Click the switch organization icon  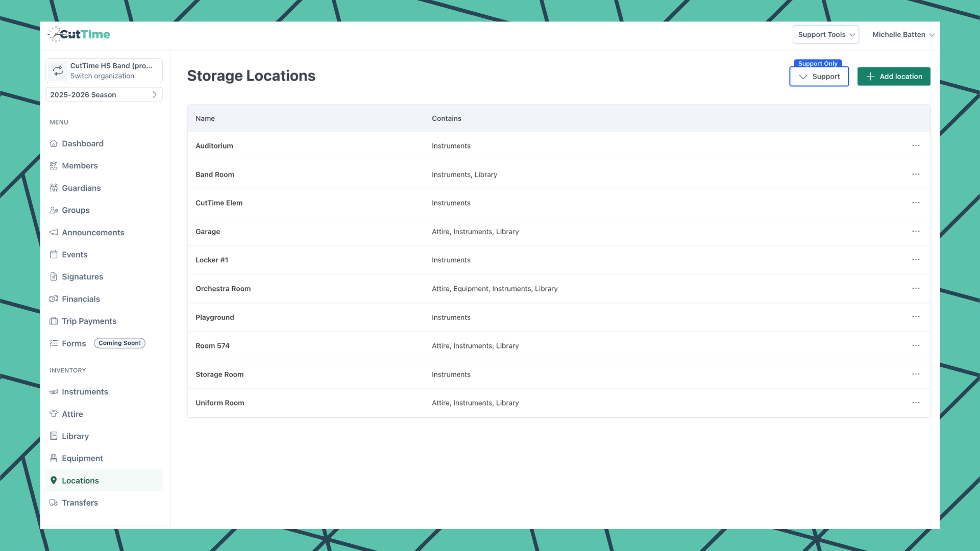point(58,70)
